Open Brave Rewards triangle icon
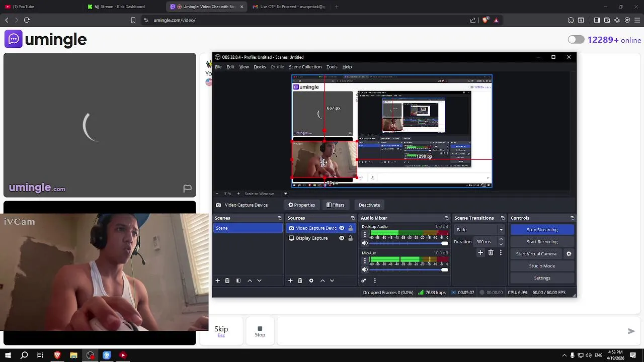The width and height of the screenshot is (644, 362). (x=496, y=20)
